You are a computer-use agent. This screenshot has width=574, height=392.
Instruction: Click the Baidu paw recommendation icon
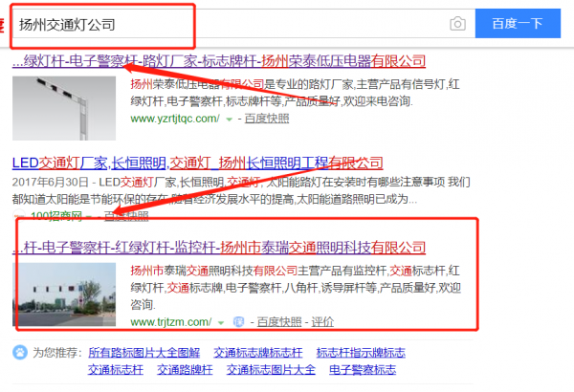point(19,353)
